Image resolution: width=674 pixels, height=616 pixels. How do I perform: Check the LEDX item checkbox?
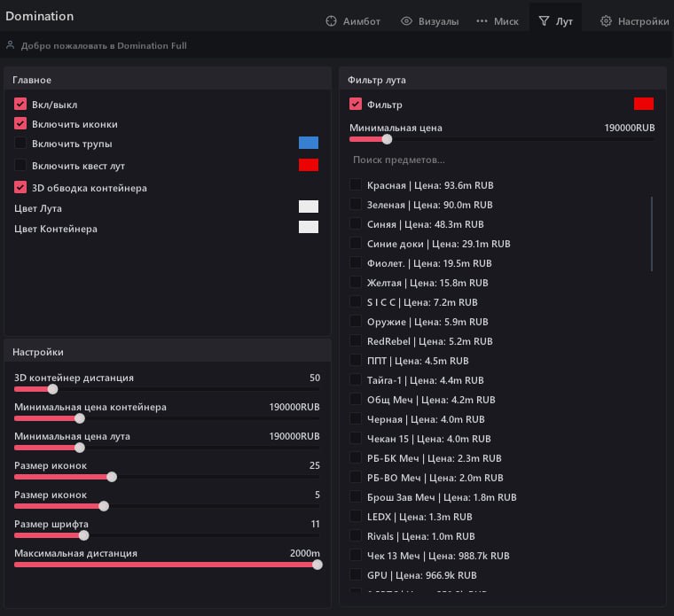356,517
